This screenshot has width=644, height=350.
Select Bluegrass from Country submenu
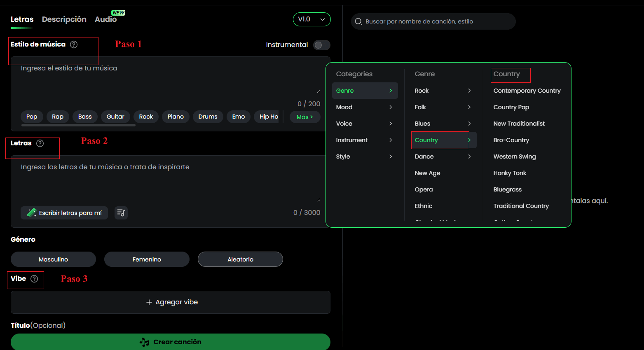click(x=507, y=189)
